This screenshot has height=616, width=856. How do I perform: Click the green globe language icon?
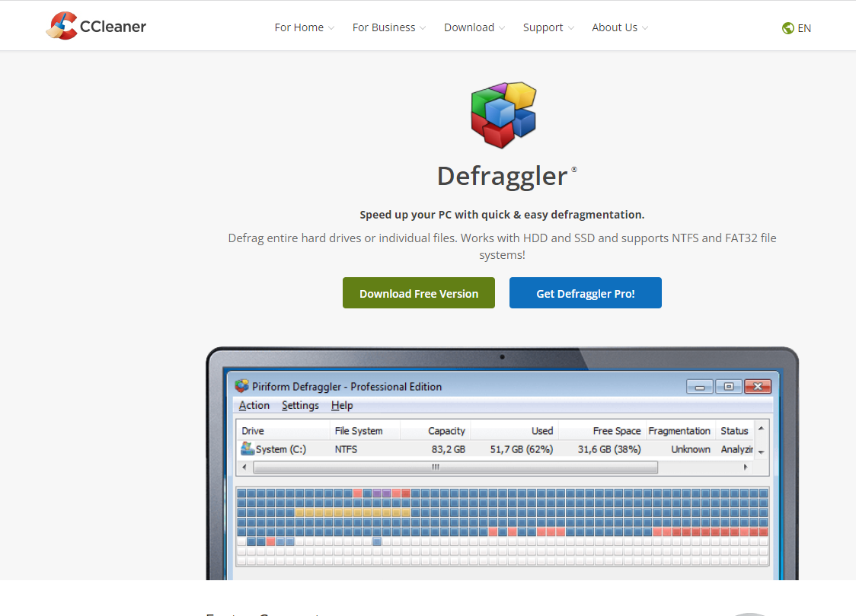coord(787,28)
